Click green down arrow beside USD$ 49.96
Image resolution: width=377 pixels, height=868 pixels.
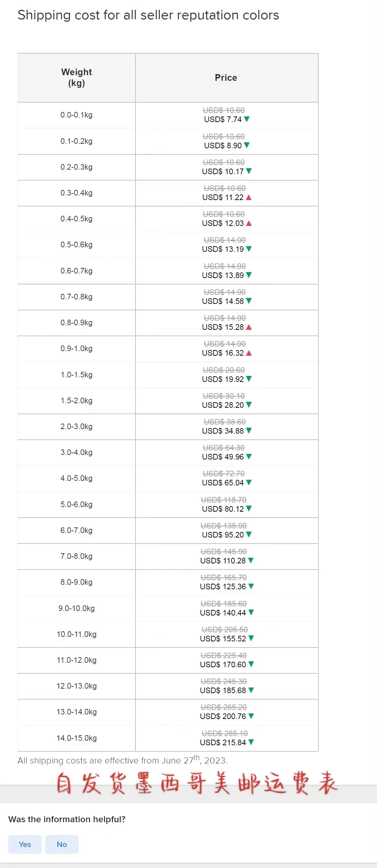pos(249,457)
